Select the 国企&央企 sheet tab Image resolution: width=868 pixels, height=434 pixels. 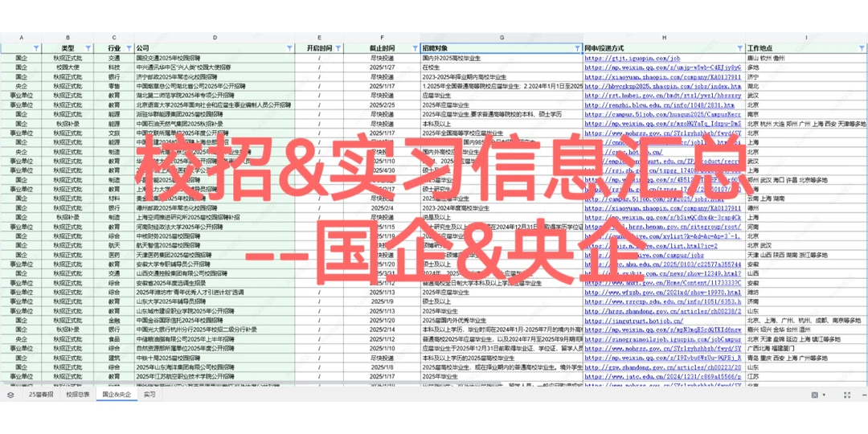tap(117, 395)
